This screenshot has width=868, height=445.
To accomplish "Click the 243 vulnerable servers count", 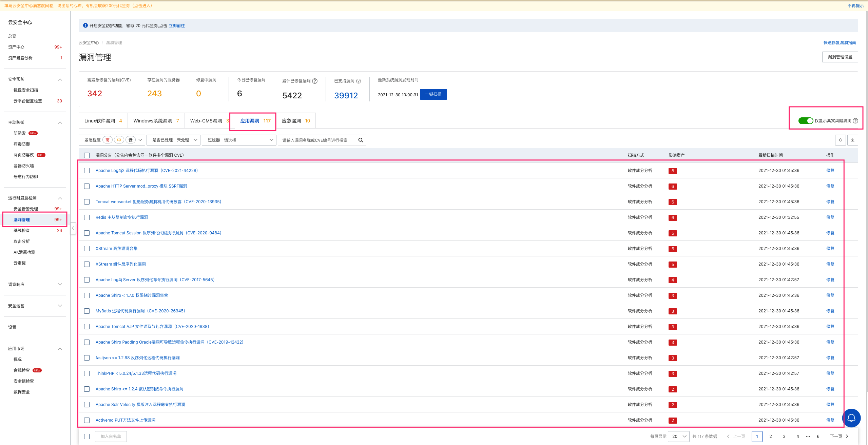I will [154, 94].
